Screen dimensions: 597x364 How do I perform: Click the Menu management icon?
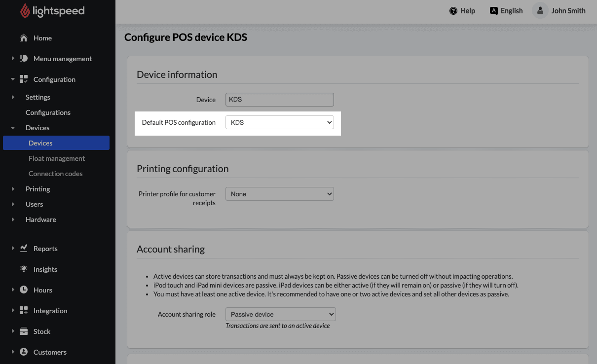click(x=24, y=59)
